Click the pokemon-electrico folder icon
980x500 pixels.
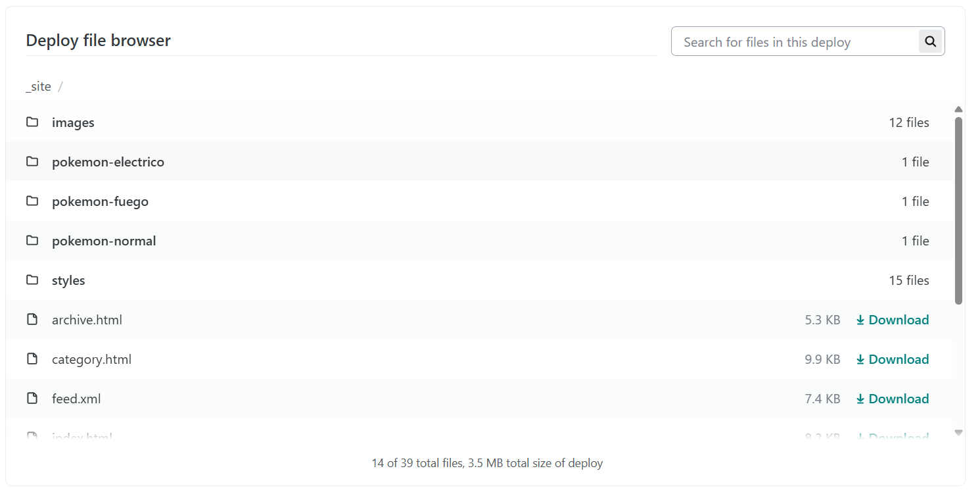click(x=32, y=162)
